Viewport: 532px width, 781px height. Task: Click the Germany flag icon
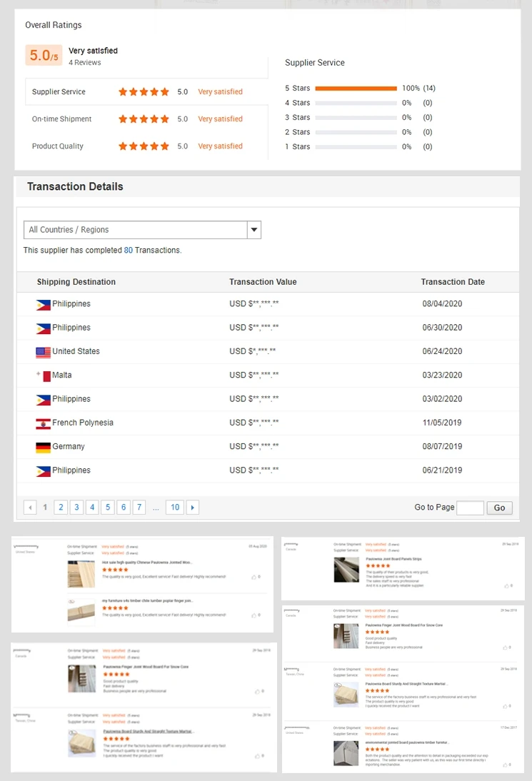(43, 447)
